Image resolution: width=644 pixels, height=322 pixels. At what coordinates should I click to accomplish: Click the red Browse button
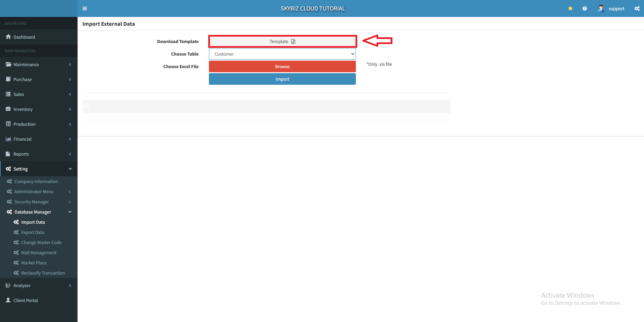[x=282, y=66]
